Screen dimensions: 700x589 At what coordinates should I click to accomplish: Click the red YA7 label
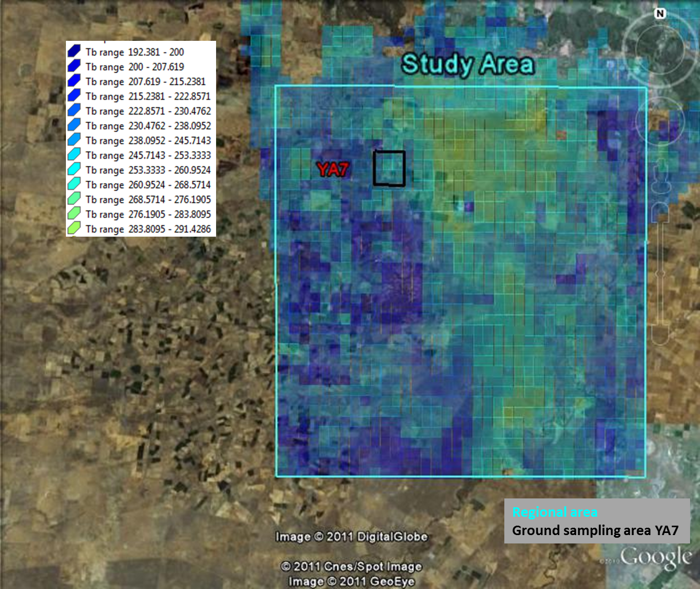click(x=332, y=169)
